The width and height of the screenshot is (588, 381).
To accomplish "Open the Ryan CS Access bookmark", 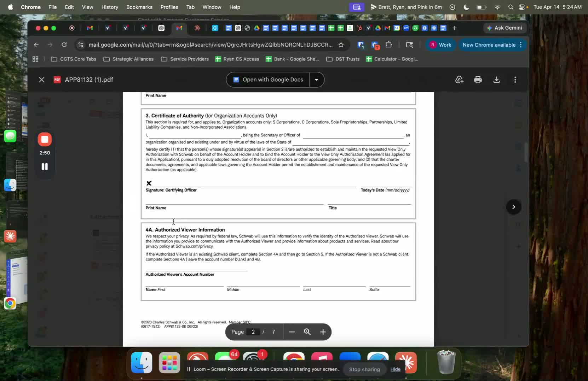I will tap(237, 59).
